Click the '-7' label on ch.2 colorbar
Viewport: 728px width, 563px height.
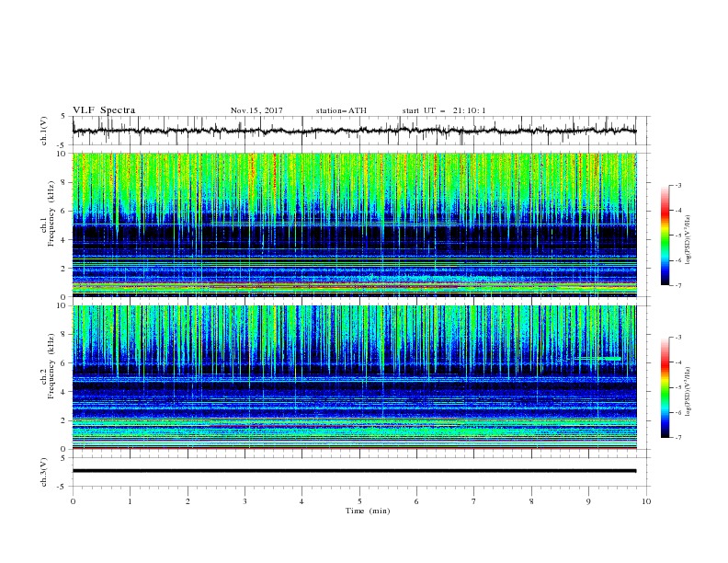click(x=677, y=438)
